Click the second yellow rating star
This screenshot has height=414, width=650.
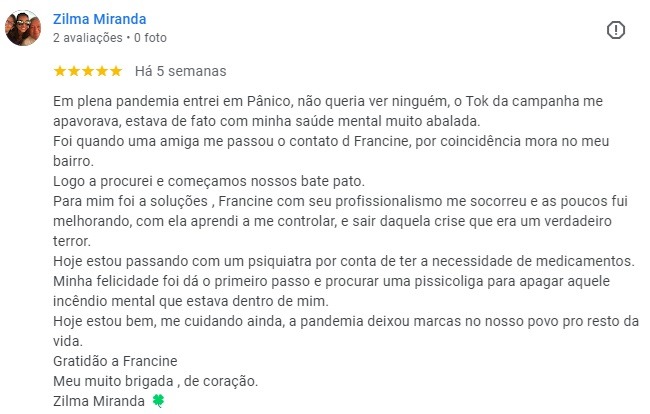tap(74, 71)
